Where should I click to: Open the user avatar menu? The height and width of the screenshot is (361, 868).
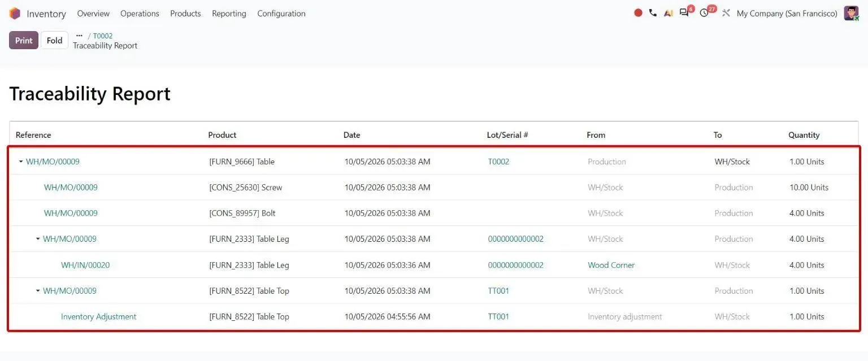click(851, 13)
